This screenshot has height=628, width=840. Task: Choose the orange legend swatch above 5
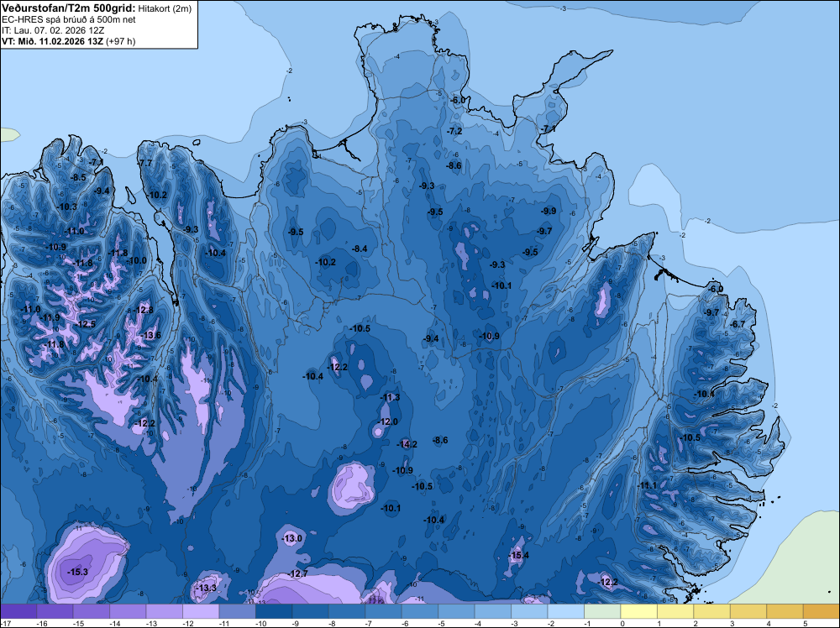point(822,611)
